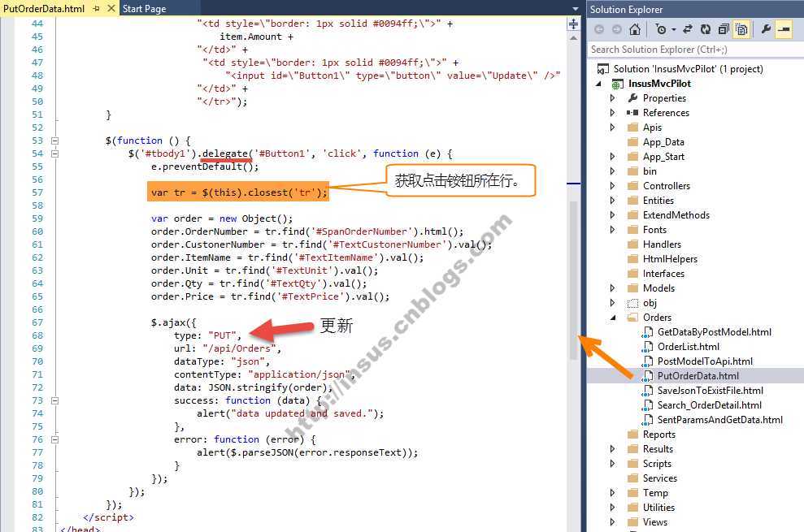
Task: Collapse the error function at line 76
Action: click(54, 439)
